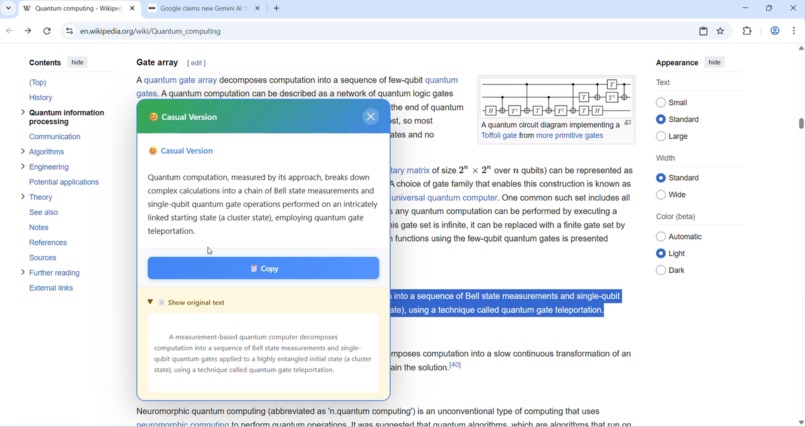Expand the Theory contents section
Screen dimensions: 806x427
(x=23, y=197)
